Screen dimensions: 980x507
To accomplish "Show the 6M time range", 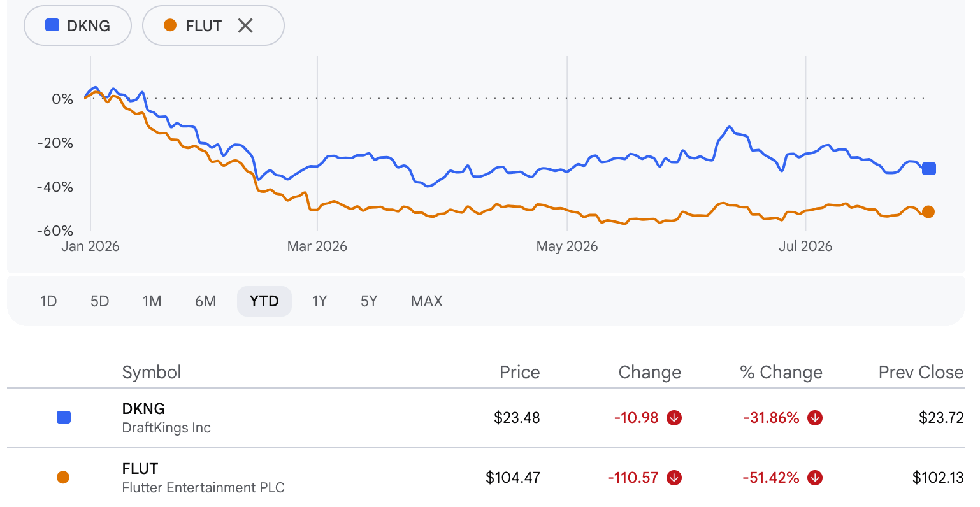I will 205,301.
